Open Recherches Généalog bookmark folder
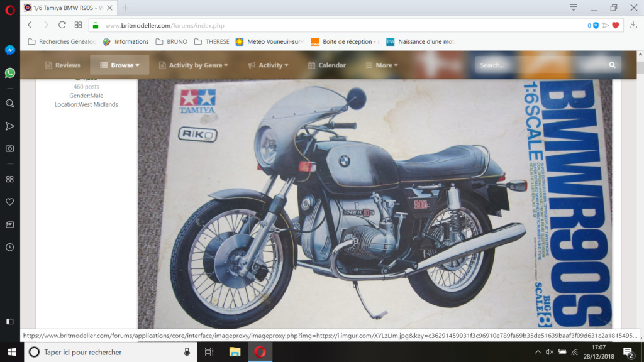The width and height of the screenshot is (644, 362). 62,42
